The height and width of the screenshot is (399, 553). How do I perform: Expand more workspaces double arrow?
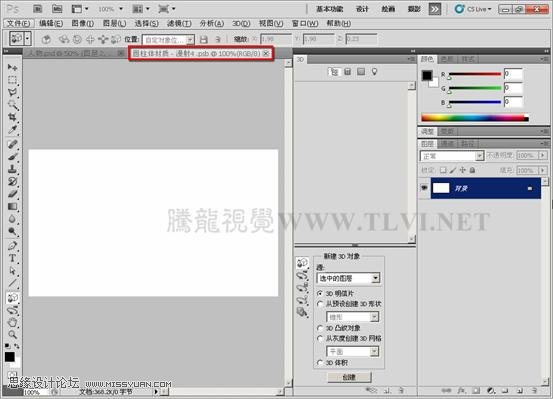(434, 9)
